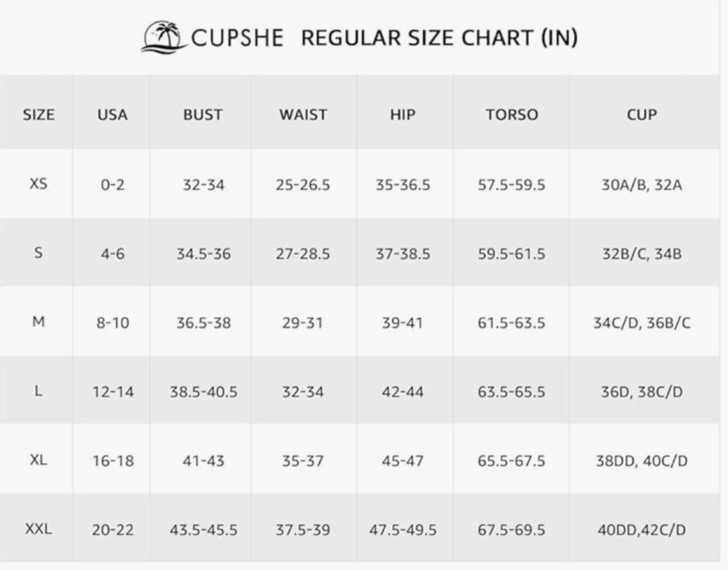Select the REGULAR SIZE CHART (IN) title
Screen dimensions: 728x570
pyautogui.click(x=439, y=38)
